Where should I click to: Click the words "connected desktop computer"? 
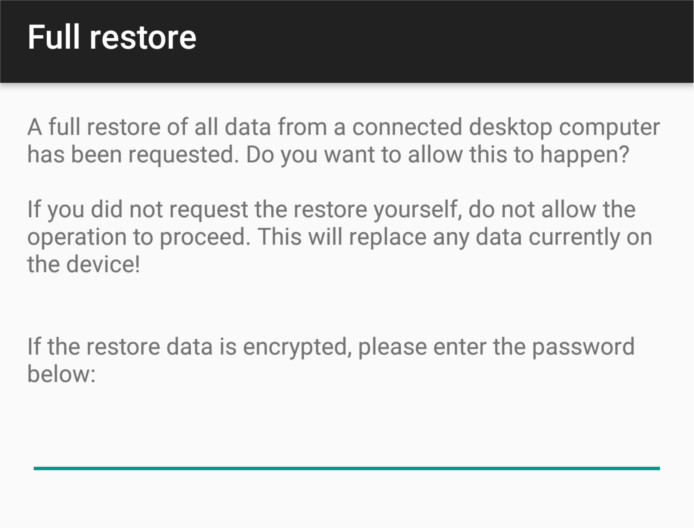[514, 128]
